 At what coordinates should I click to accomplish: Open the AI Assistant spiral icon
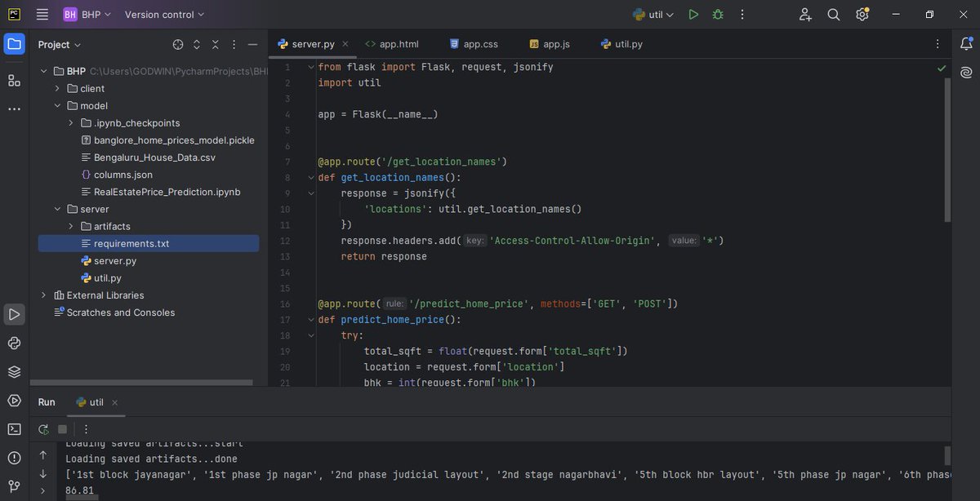pos(966,73)
